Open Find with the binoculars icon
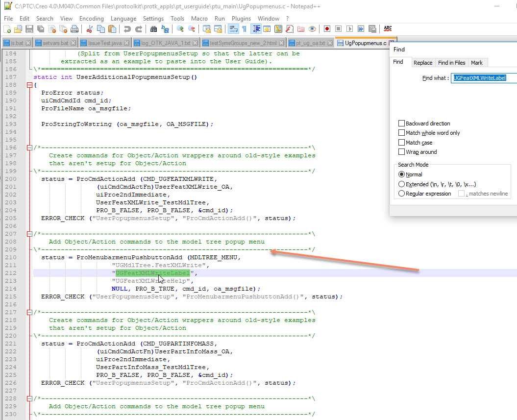The image size is (517, 420). pos(153,29)
